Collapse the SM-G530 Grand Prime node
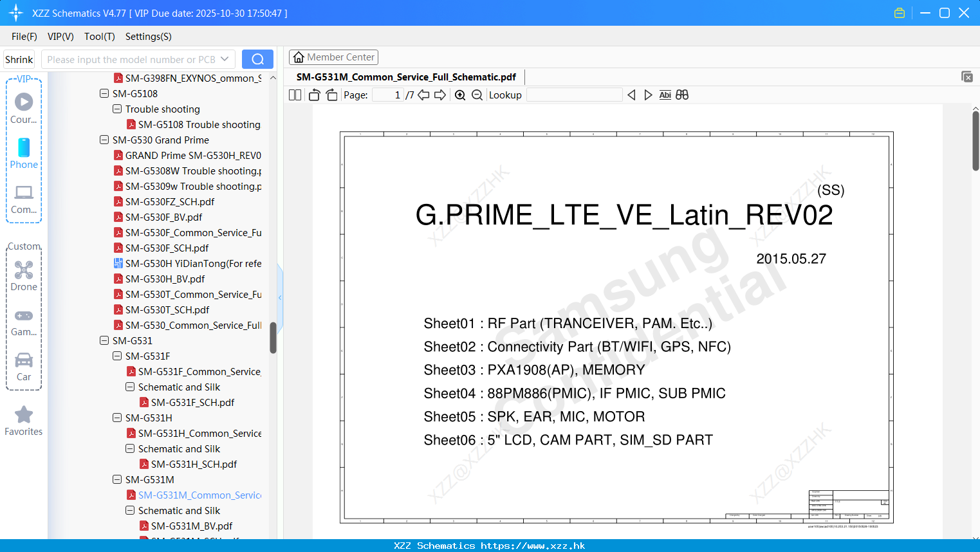The image size is (980, 552). point(104,140)
